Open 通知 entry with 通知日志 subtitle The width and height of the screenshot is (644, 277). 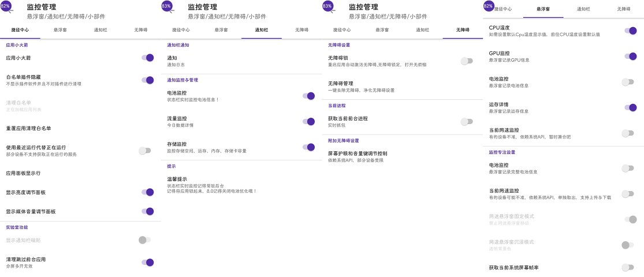pyautogui.click(x=241, y=61)
